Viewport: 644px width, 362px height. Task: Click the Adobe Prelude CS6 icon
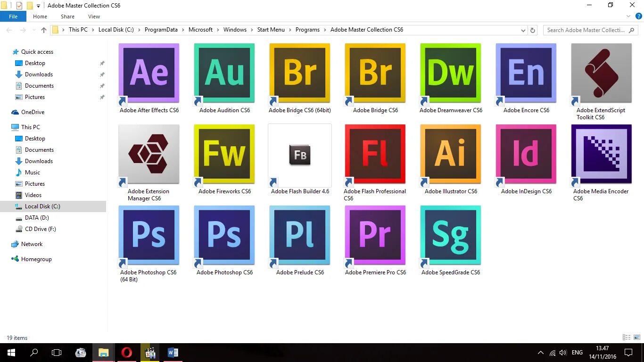pos(300,235)
